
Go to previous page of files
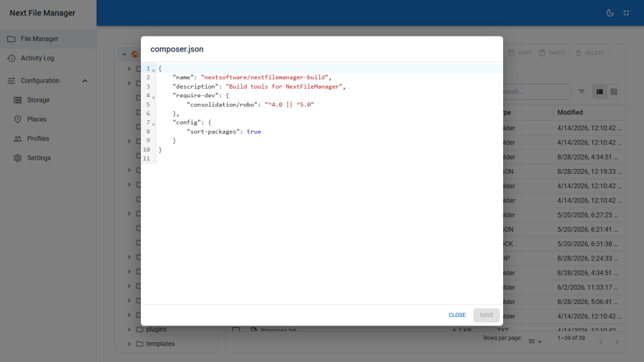pyautogui.click(x=601, y=341)
